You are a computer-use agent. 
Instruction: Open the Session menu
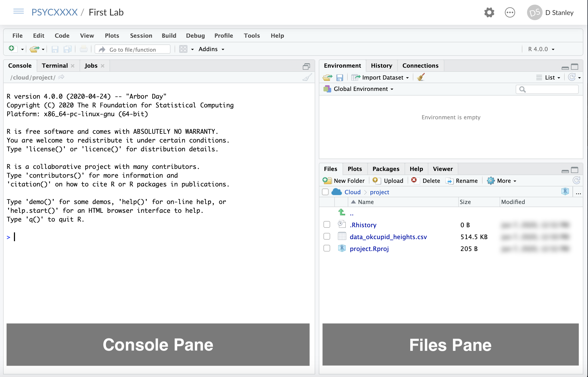point(141,36)
